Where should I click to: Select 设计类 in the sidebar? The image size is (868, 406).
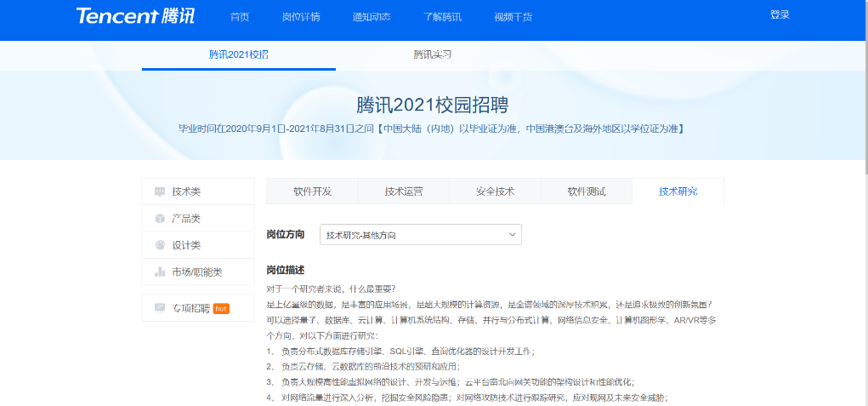tap(198, 245)
